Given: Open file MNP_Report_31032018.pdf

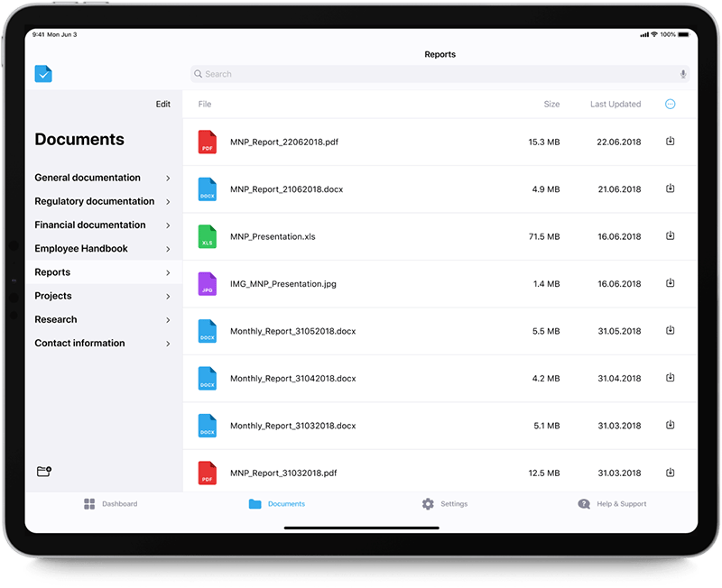Looking at the screenshot, I should click(x=283, y=473).
